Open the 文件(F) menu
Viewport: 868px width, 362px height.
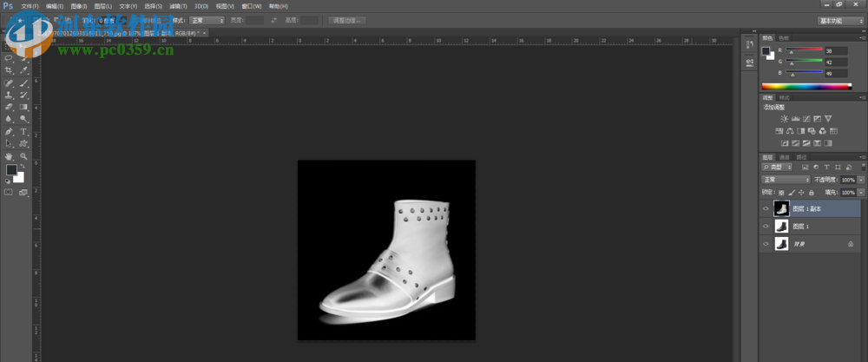pos(30,6)
